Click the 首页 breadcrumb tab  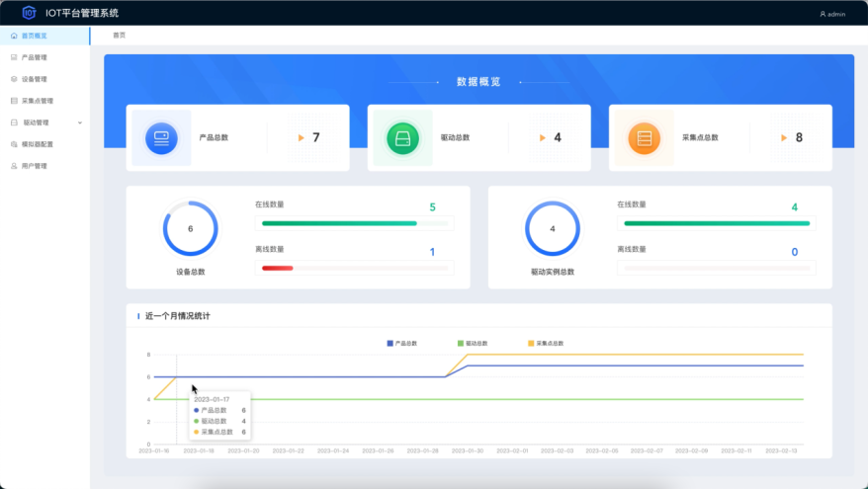click(x=119, y=35)
